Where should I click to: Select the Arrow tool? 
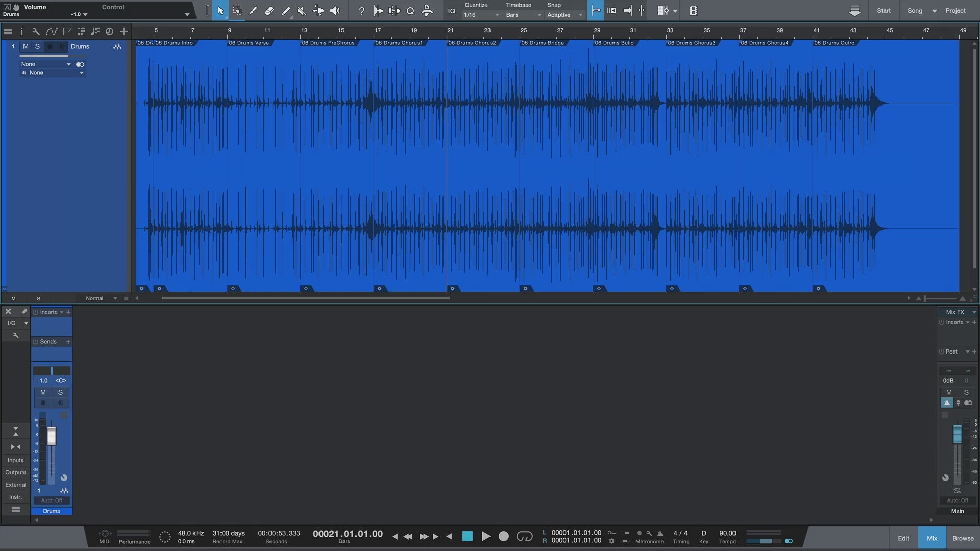point(220,11)
